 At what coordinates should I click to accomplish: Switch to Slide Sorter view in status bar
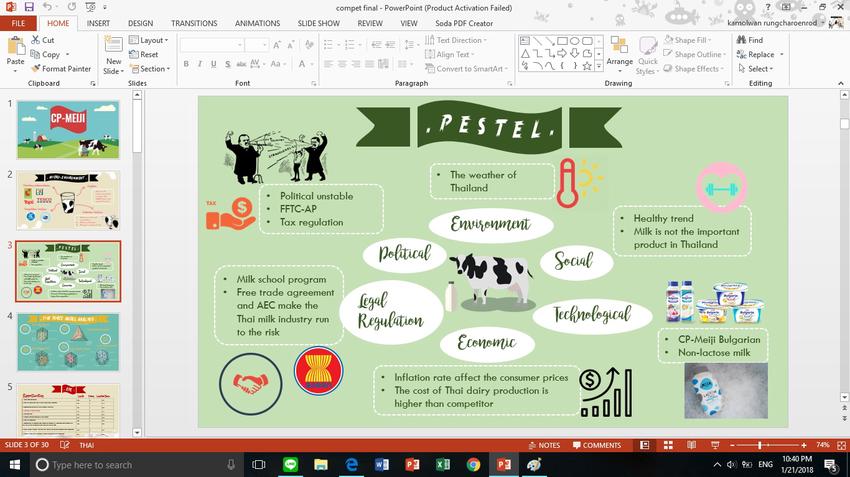(668, 445)
